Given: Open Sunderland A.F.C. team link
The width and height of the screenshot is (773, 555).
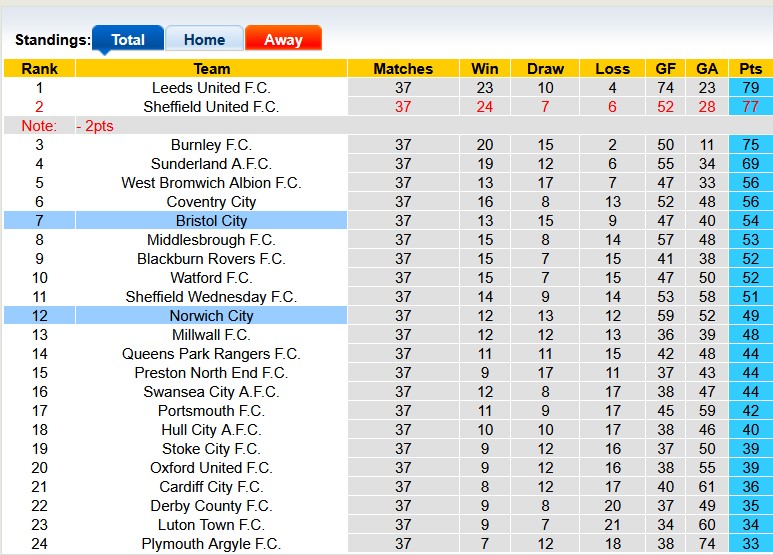Looking at the screenshot, I should 211,164.
